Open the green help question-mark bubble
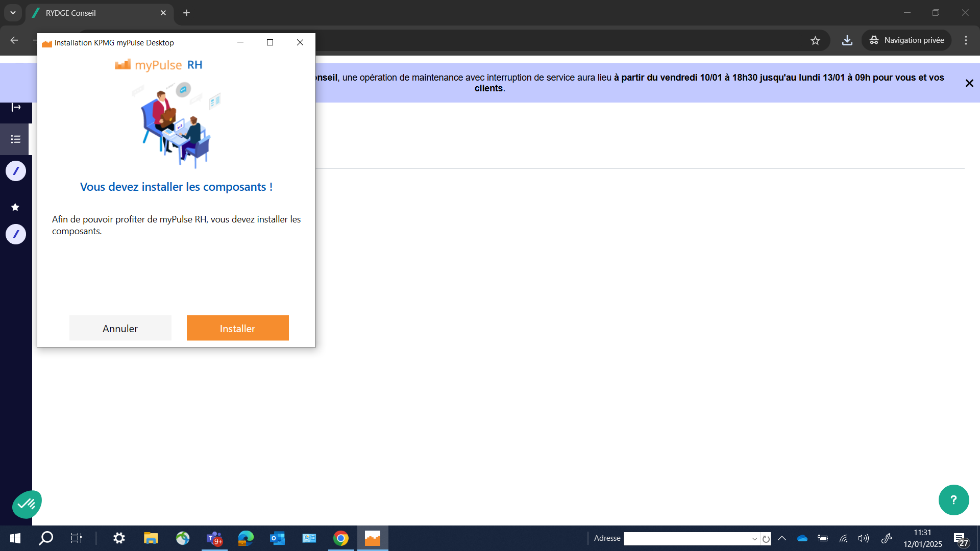Viewport: 980px width, 551px height. click(x=953, y=500)
